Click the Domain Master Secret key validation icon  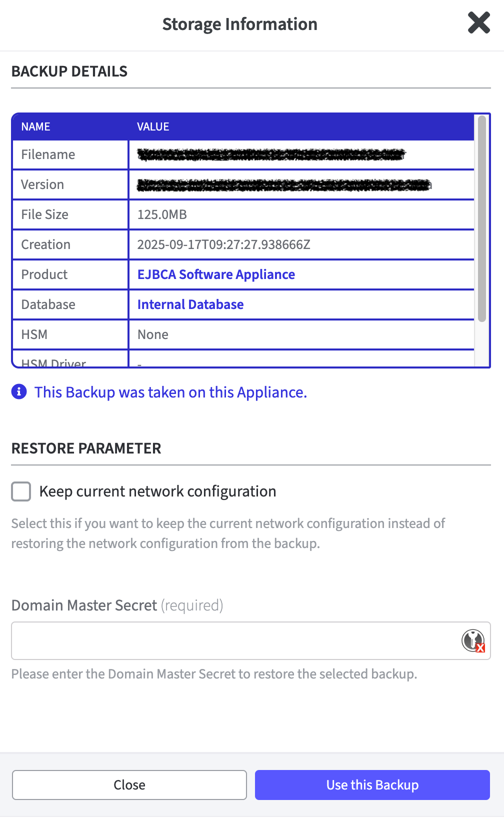472,639
